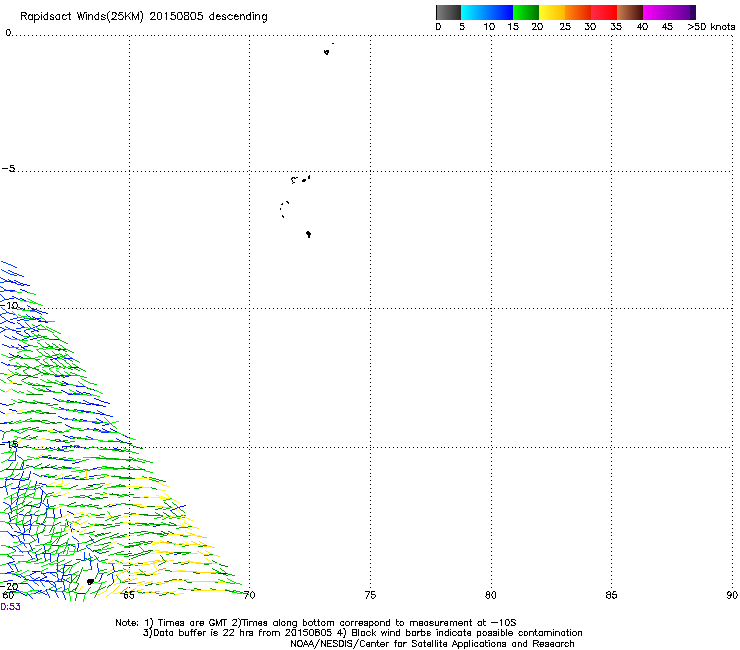Click the orange 25-30 knots legend band
Image resolution: width=740 pixels, height=650 pixels.
pos(578,12)
